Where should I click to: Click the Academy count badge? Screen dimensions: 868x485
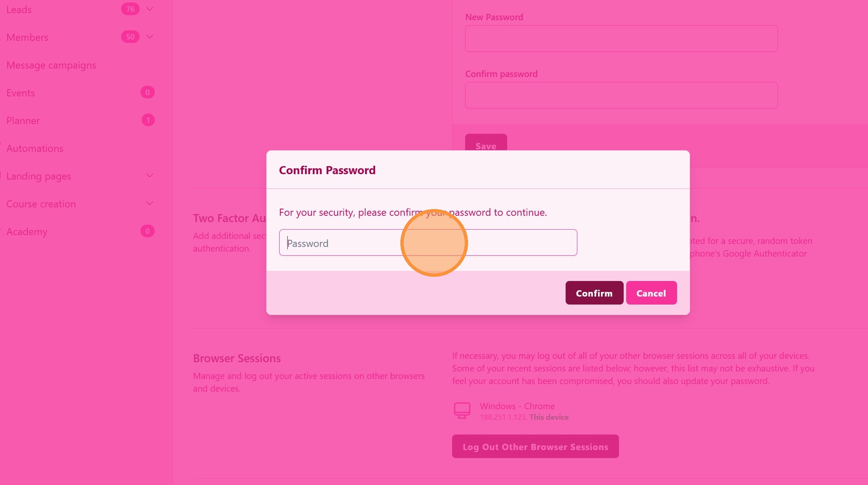[148, 231]
